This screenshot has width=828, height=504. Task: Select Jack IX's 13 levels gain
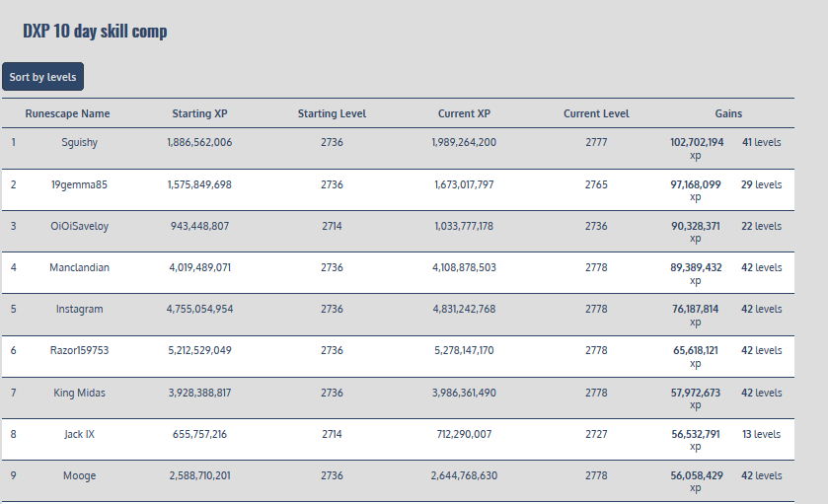[761, 434]
